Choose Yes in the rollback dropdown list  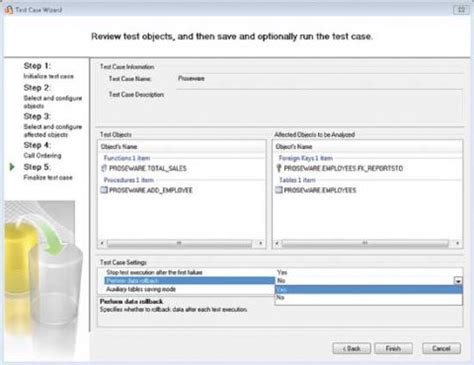tap(368, 290)
